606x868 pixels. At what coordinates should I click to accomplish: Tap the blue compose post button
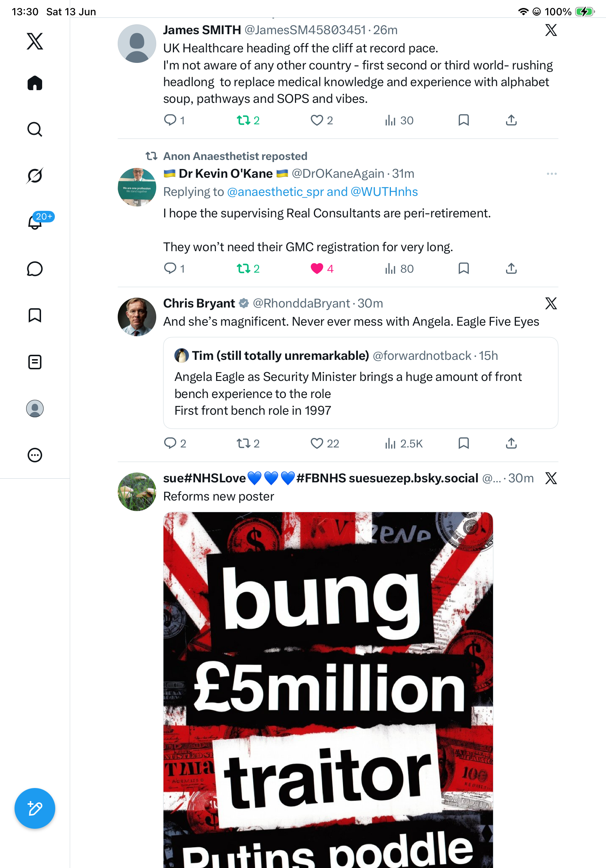coord(35,808)
